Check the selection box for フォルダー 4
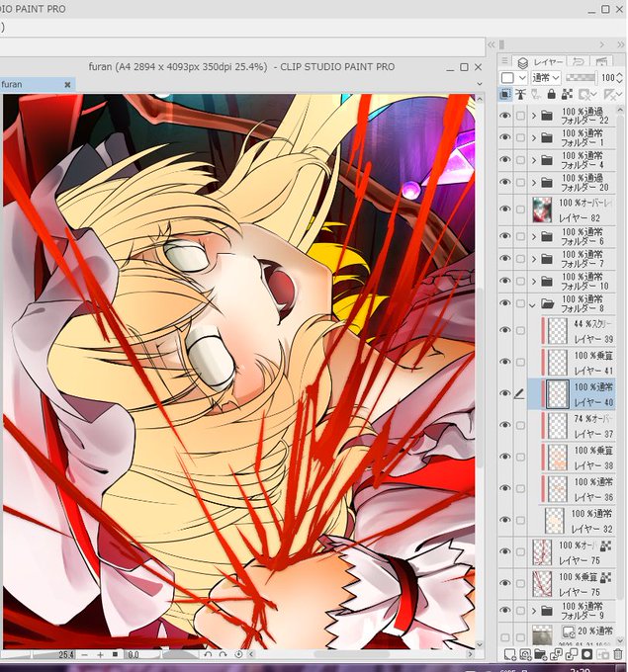The height and width of the screenshot is (672, 628). point(520,160)
